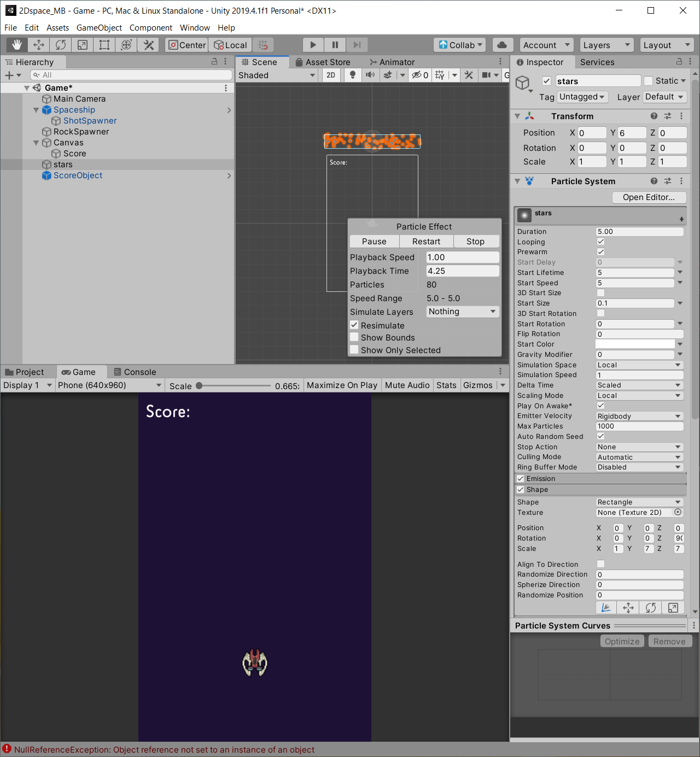Click the Maximize On Play button
Image resolution: width=700 pixels, height=757 pixels.
point(342,385)
